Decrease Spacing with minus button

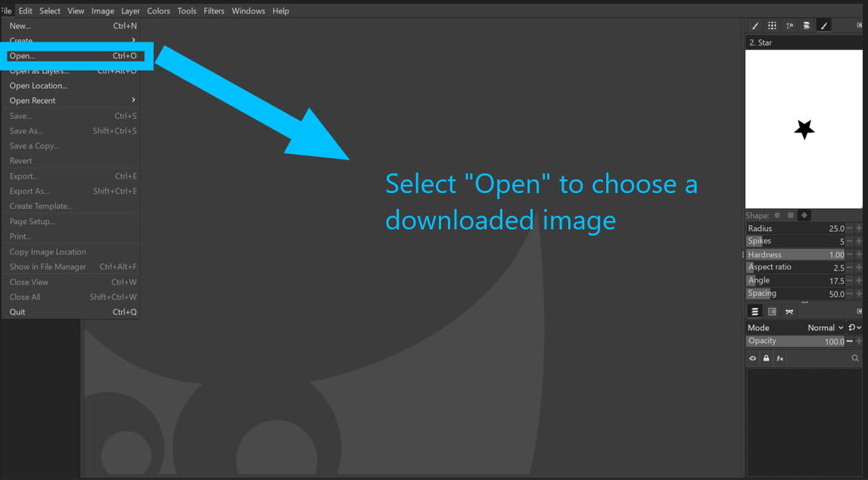coord(850,294)
